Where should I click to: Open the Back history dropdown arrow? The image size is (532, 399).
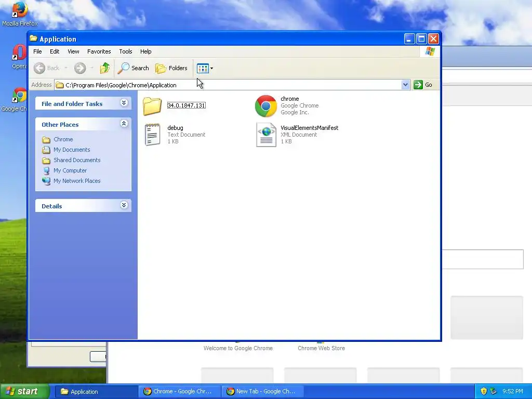click(x=66, y=68)
